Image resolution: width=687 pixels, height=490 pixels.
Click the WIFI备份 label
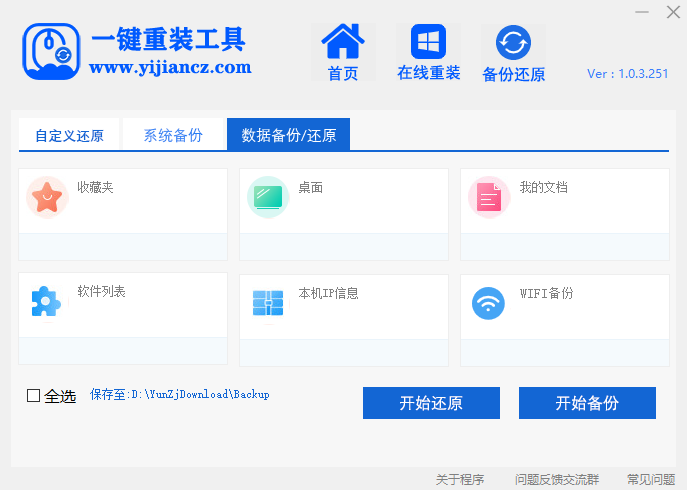(546, 293)
